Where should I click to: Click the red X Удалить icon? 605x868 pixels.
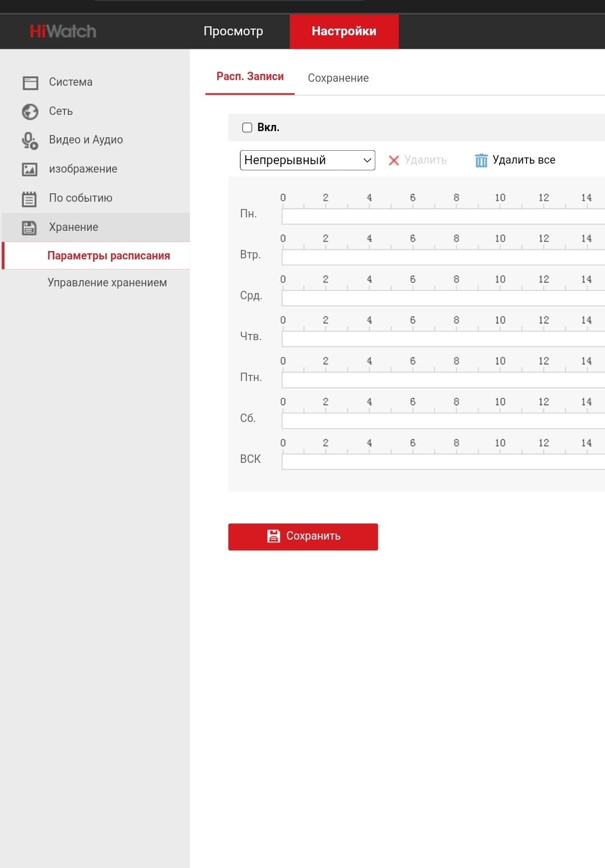394,160
